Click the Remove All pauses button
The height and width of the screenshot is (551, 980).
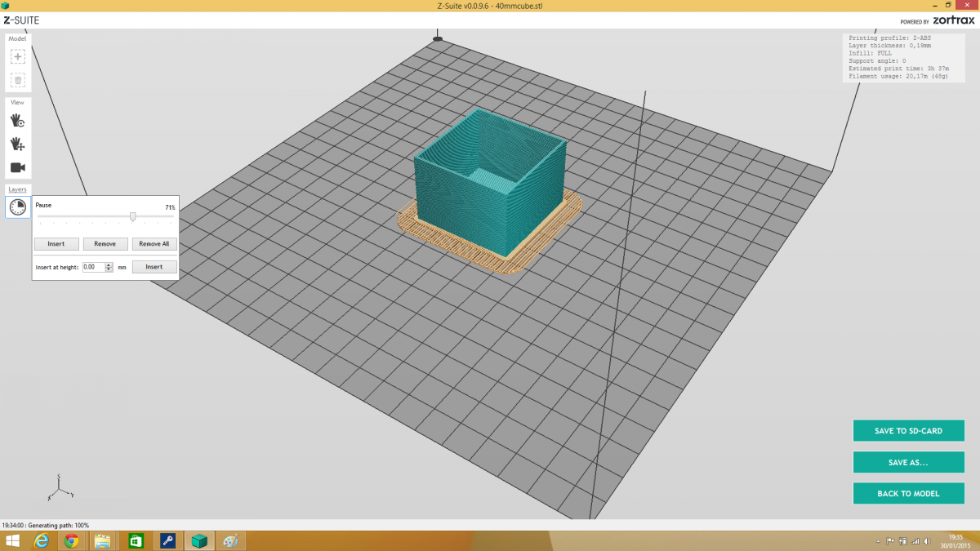click(154, 244)
